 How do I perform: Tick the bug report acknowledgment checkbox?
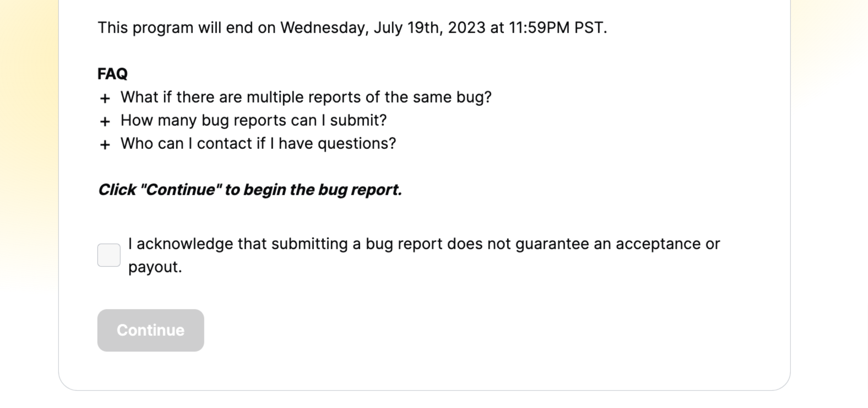(109, 255)
